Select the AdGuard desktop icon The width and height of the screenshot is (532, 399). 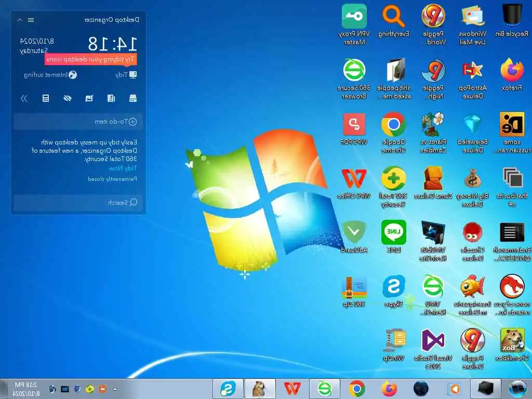354,237
